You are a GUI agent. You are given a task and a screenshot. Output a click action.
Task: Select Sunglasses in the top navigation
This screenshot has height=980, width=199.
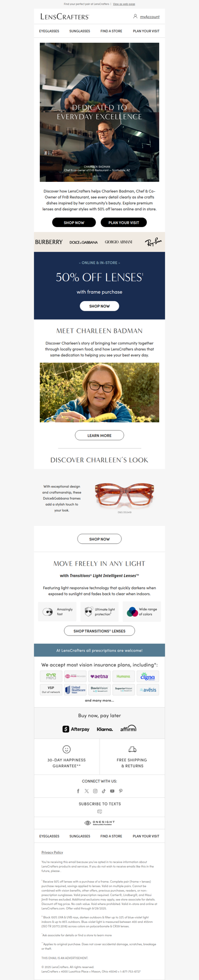[x=80, y=31]
